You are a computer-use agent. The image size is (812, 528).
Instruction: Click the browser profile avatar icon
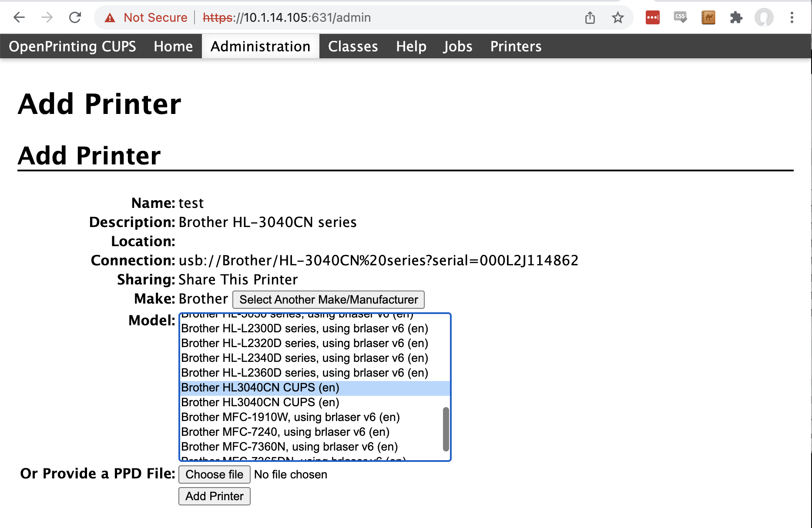pos(764,17)
